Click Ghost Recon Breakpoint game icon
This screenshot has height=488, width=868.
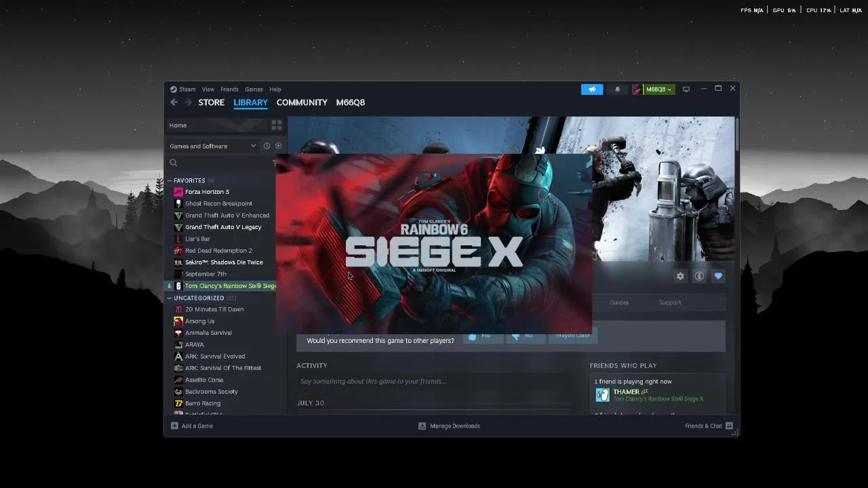(x=178, y=203)
